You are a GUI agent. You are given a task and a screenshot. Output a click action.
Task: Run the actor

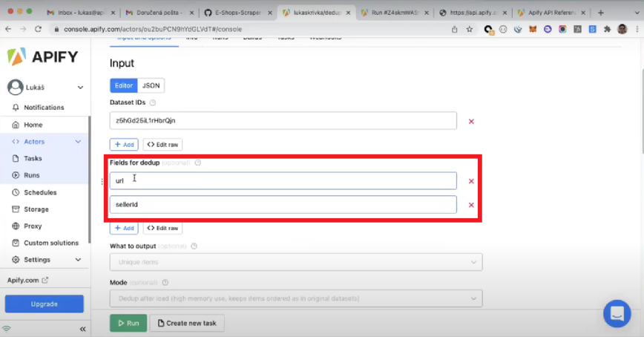tap(128, 323)
